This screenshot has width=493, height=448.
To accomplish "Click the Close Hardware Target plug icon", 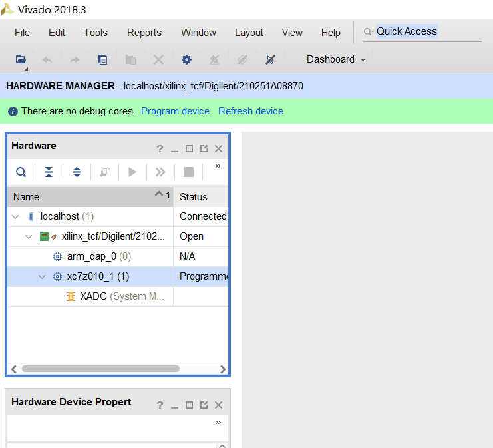I will coord(270,59).
